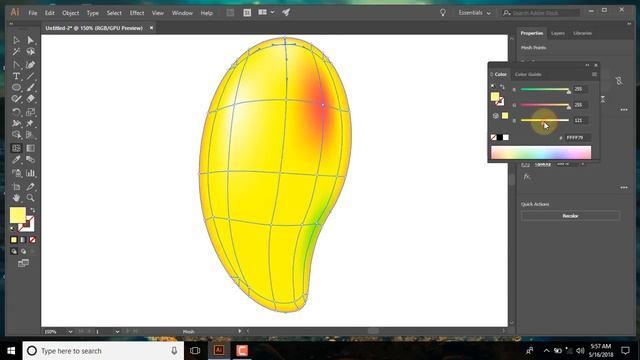The width and height of the screenshot is (640, 360).
Task: Click the toolbar Fill color swatch
Action: tap(18, 216)
